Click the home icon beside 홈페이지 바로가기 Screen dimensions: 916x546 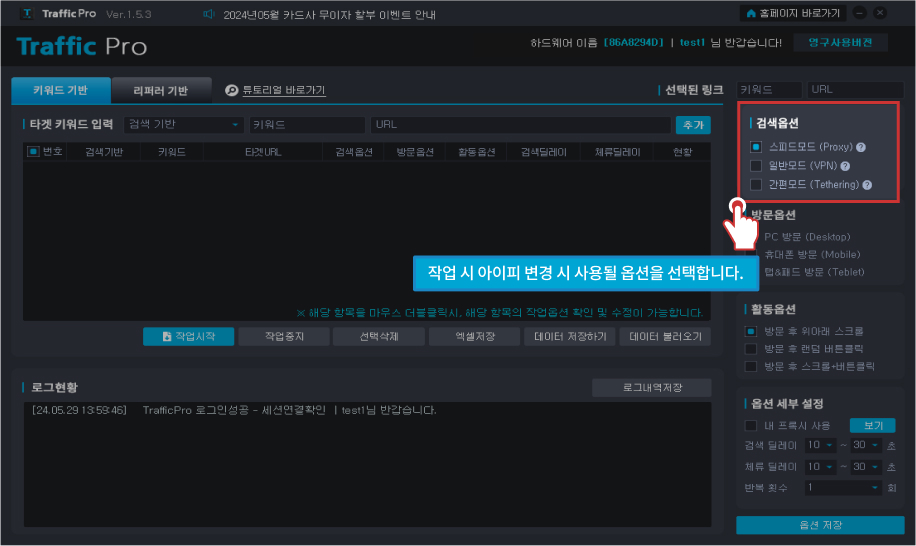point(751,13)
